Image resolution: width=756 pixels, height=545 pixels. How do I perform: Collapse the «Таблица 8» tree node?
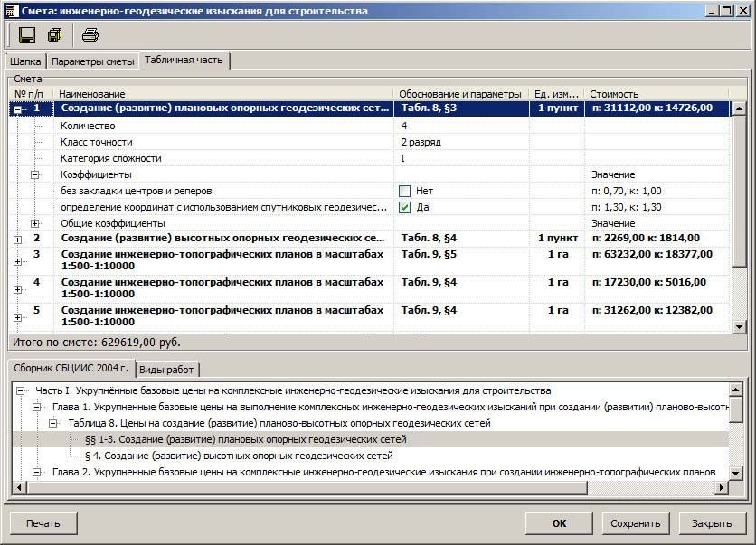pos(53,424)
